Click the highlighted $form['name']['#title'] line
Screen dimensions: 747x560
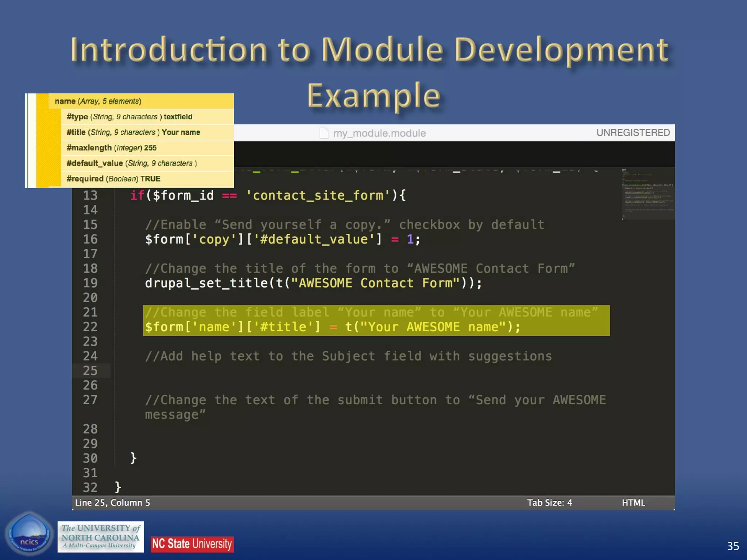click(332, 327)
